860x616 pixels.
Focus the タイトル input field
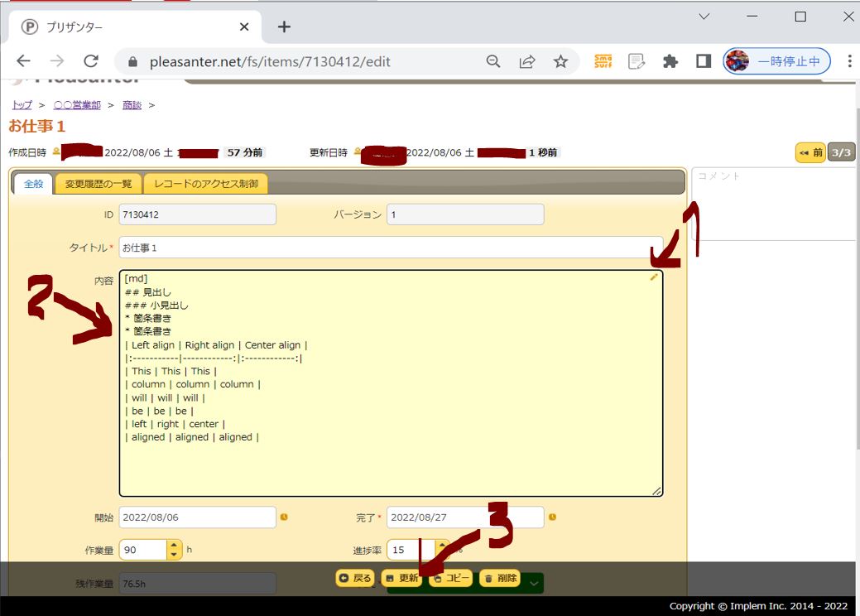pyautogui.click(x=391, y=248)
